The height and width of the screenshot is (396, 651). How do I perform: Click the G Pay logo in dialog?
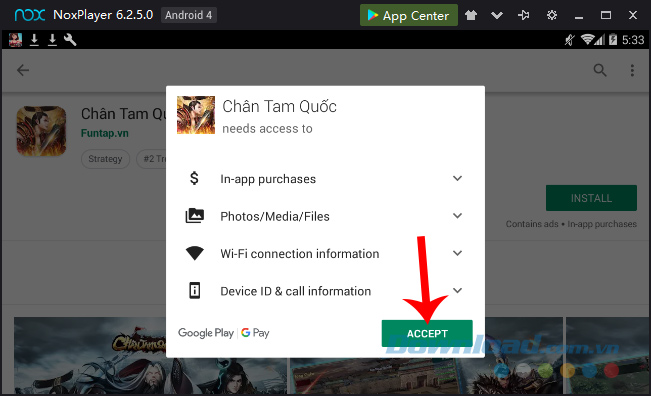point(255,333)
